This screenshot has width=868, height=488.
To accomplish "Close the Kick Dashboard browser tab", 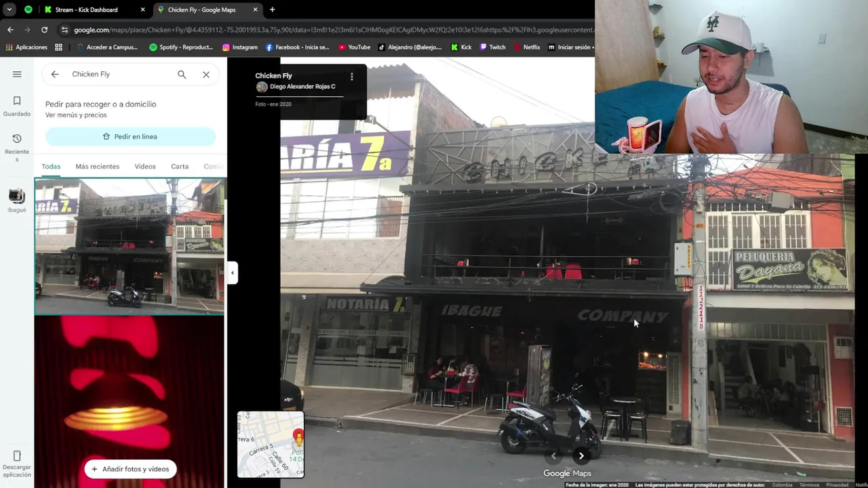I will [x=142, y=9].
